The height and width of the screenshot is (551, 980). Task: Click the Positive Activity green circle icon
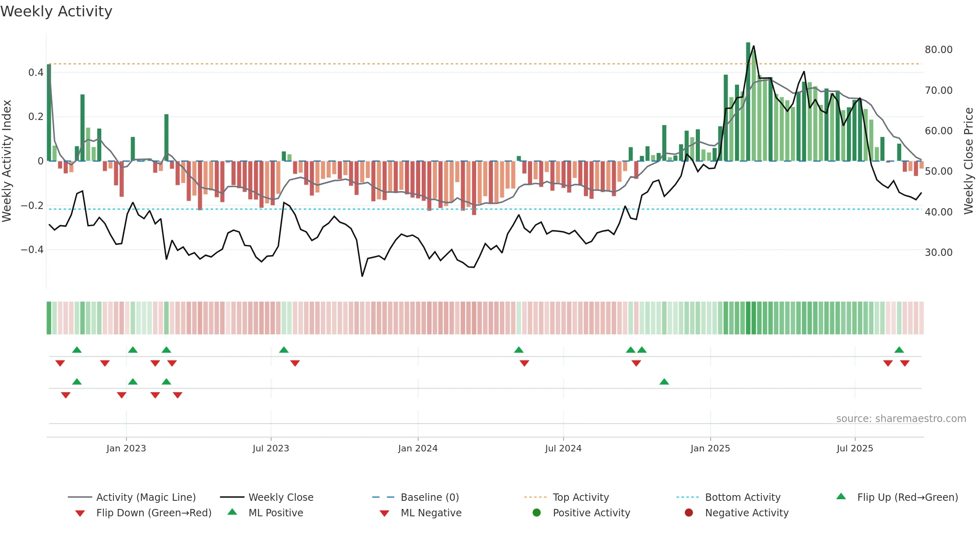coord(537,512)
